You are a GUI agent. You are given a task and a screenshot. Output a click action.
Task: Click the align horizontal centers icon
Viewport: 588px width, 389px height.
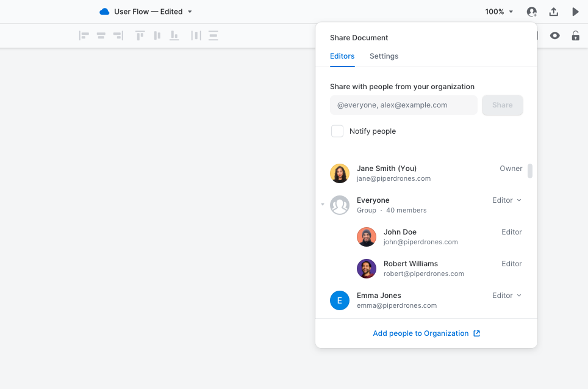[x=101, y=36]
